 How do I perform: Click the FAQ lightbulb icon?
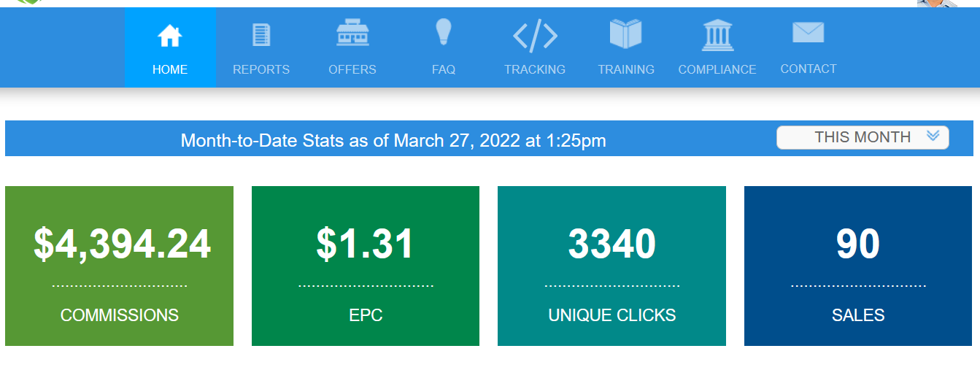443,32
